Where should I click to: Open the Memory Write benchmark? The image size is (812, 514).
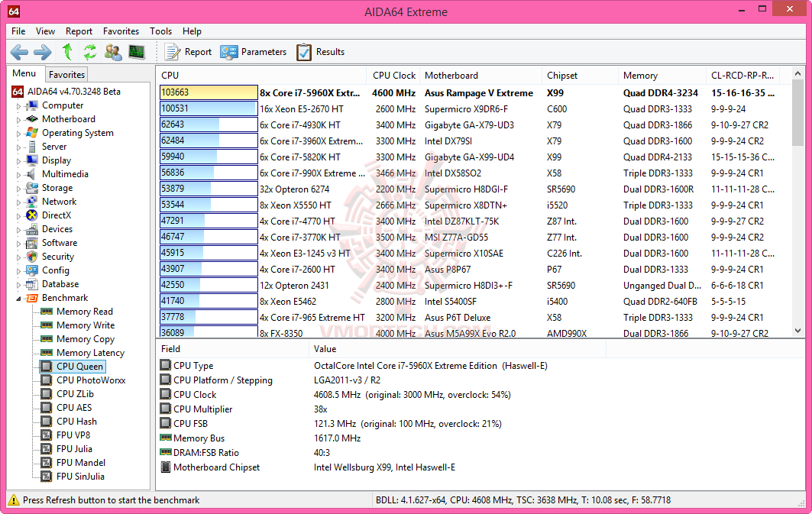[86, 325]
